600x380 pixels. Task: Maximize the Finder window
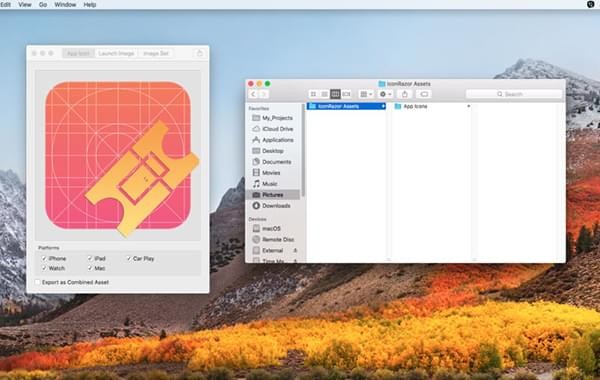[268, 83]
